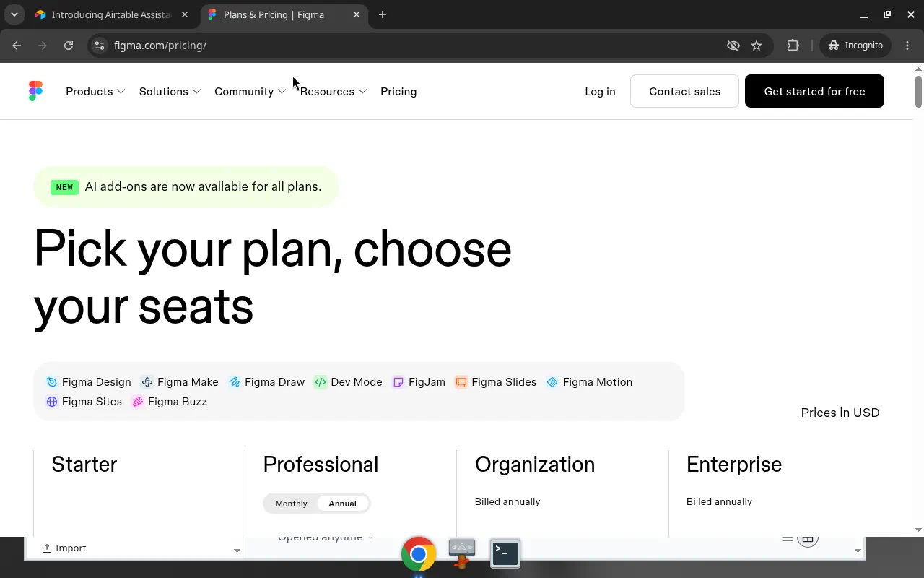
Task: Click Get started for free button
Action: pos(814,91)
